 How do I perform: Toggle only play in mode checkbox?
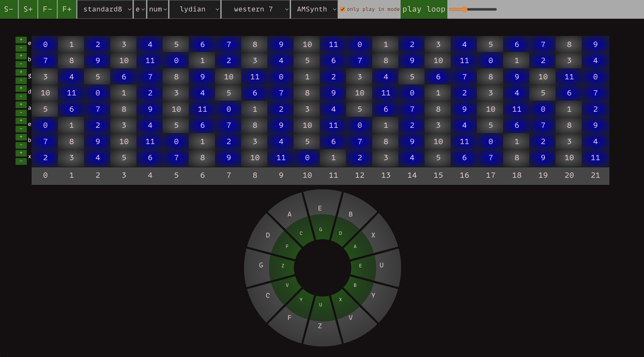point(343,10)
